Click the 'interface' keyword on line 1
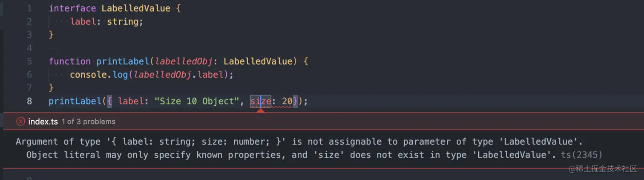This screenshot has height=180, width=644. click(72, 8)
